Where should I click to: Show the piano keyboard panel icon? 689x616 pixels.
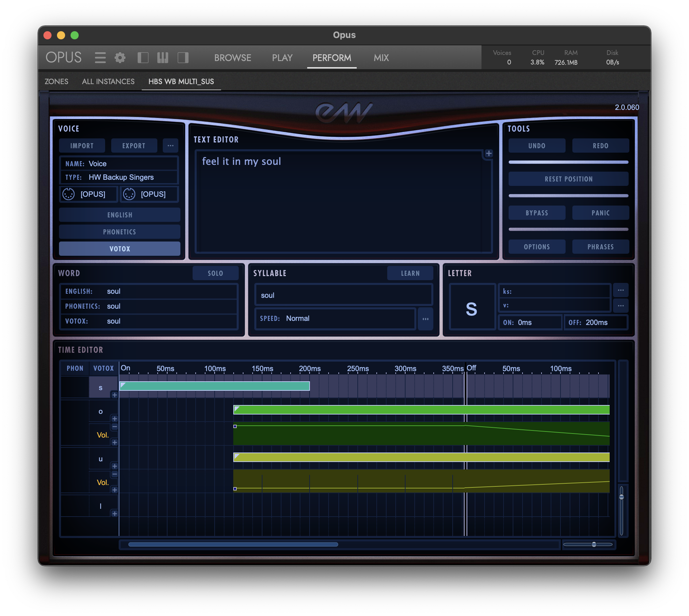point(162,58)
